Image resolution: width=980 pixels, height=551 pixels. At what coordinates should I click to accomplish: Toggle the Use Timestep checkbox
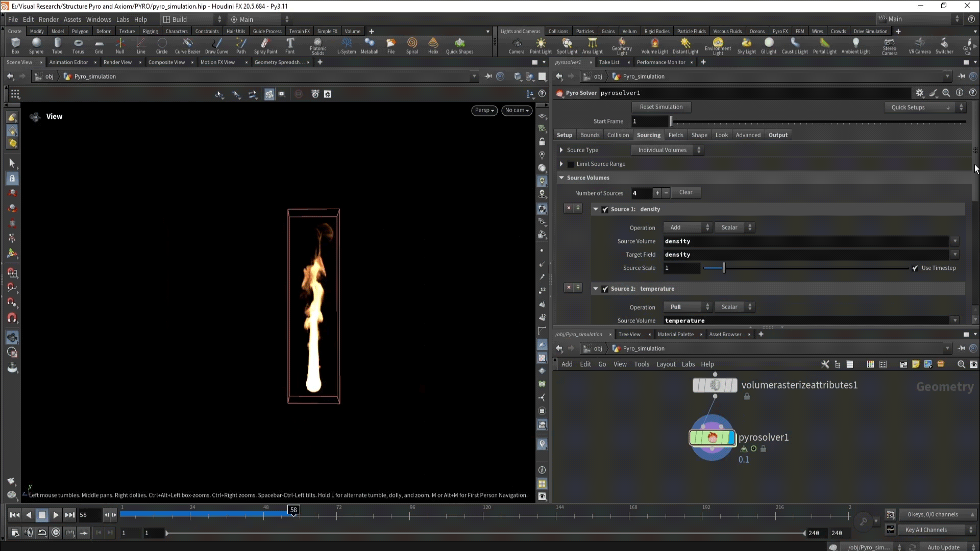coord(915,268)
